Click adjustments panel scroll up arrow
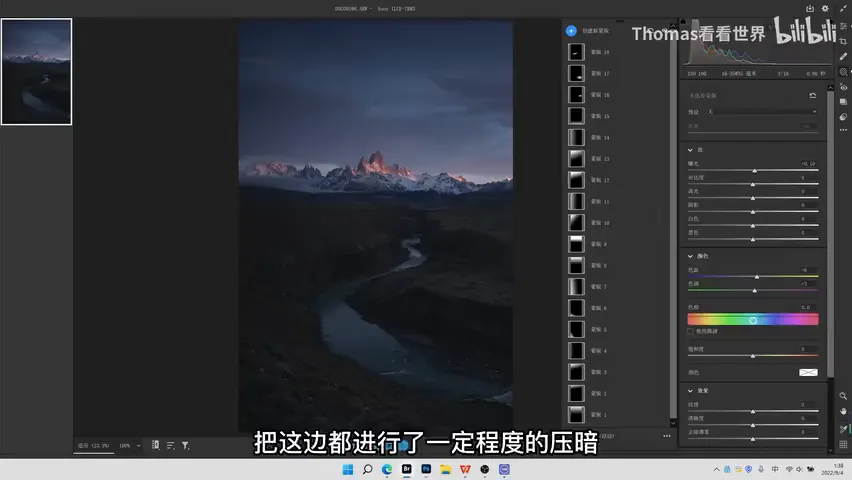Screen dimensions: 852x480 (830, 88)
